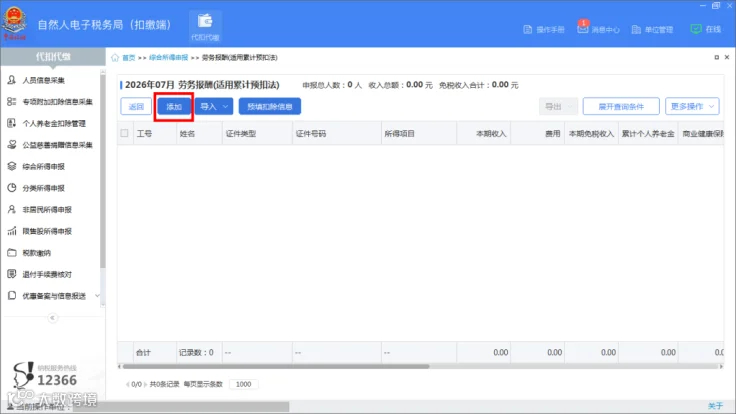Open the disabled 导出 dropdown
The height and width of the screenshot is (414, 736).
[x=558, y=107]
